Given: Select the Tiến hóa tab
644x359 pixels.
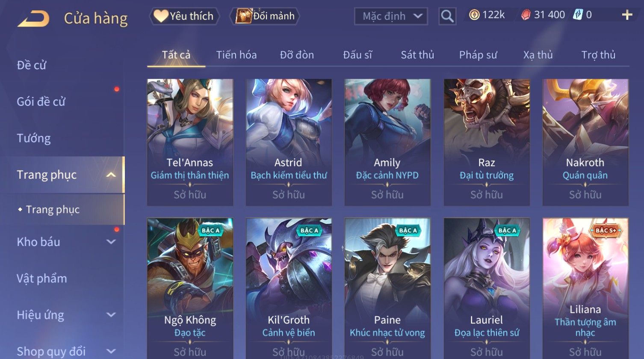Looking at the screenshot, I should point(236,55).
